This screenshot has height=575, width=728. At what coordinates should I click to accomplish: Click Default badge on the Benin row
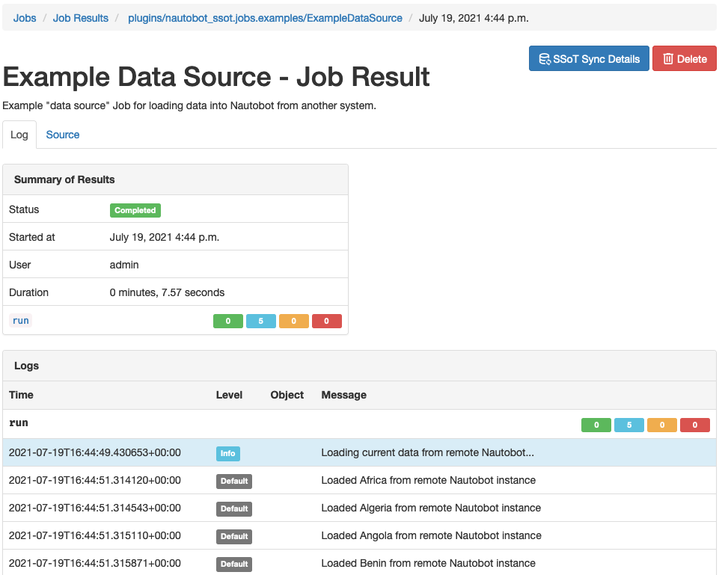tap(234, 565)
